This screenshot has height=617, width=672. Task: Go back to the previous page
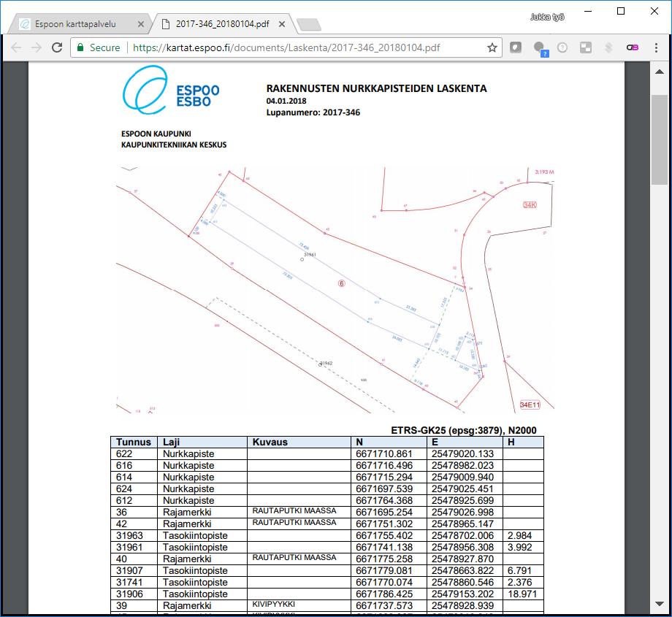point(16,47)
